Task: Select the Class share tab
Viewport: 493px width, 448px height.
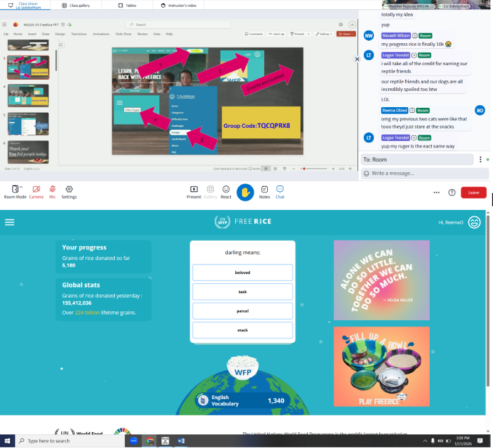Action: click(x=25, y=6)
